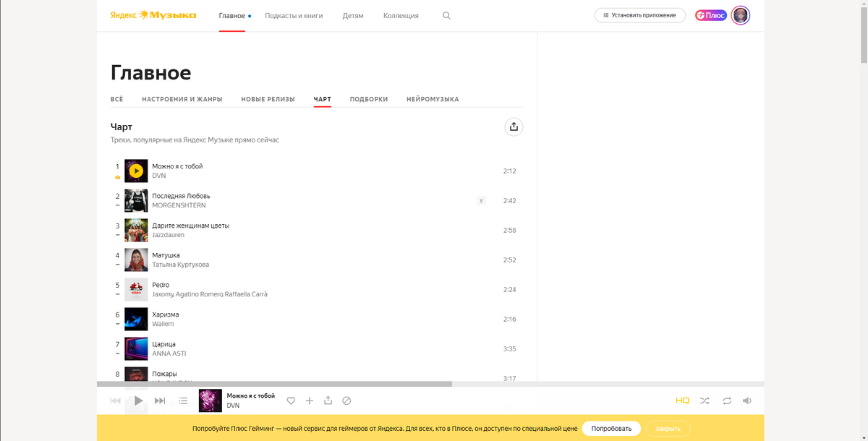Switch to НЕЙРОМУЗЫКА tab
The image size is (868, 441).
coord(433,99)
